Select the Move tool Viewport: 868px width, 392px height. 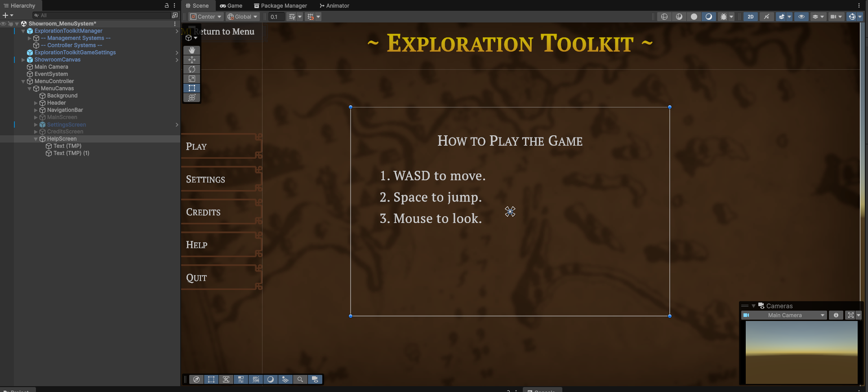(191, 60)
